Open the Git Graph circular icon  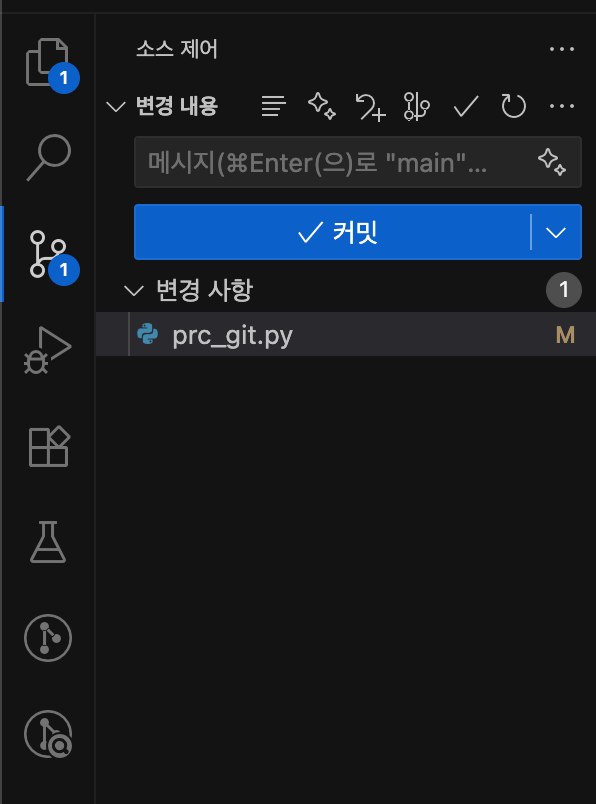point(48,638)
